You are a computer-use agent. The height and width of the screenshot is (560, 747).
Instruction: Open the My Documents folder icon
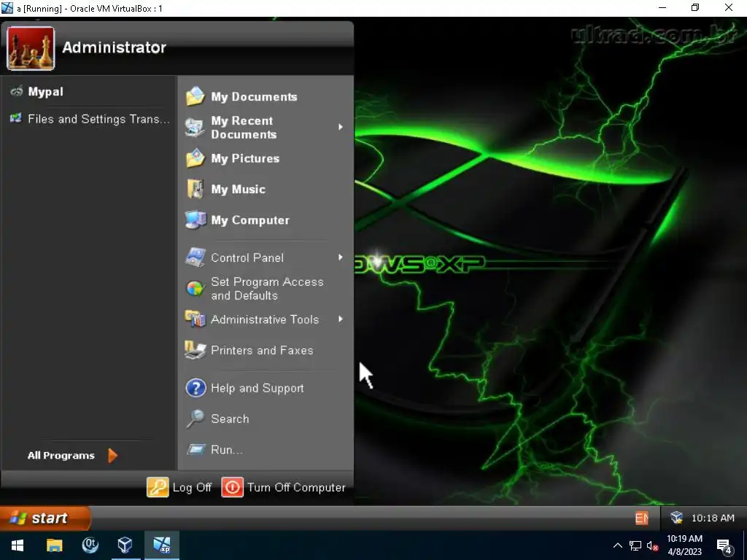click(196, 97)
